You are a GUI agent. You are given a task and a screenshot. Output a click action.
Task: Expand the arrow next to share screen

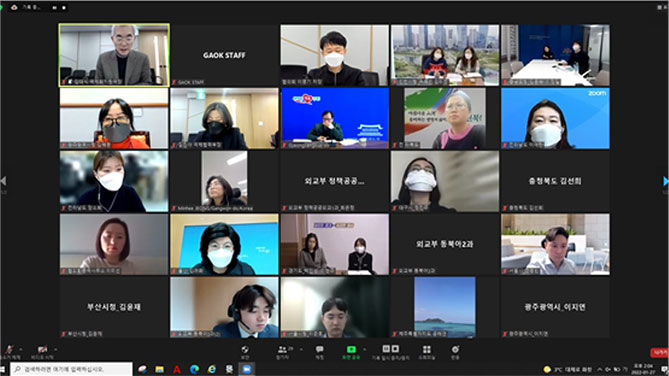pyautogui.click(x=364, y=350)
